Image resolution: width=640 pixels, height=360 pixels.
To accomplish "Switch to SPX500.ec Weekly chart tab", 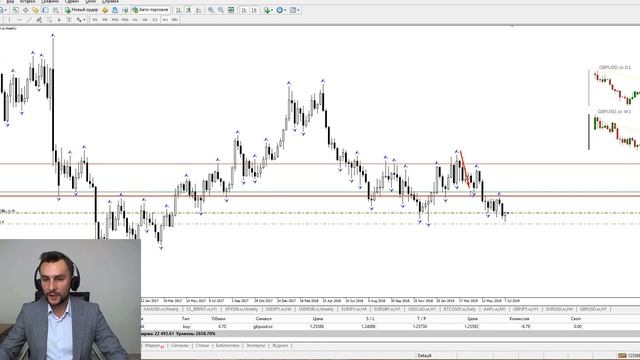I will tap(242, 309).
